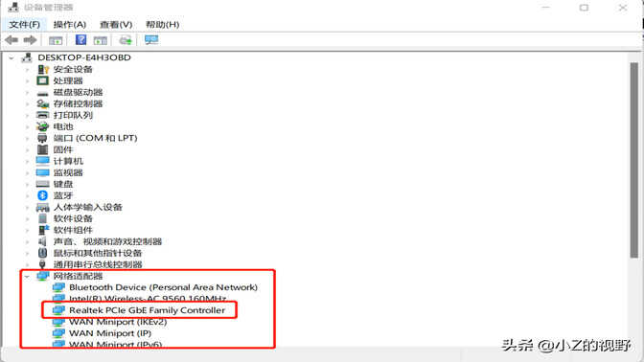The image size is (644, 362).
Task: Click the 端口 (COM 和 LPT) port icon
Action: (42, 138)
